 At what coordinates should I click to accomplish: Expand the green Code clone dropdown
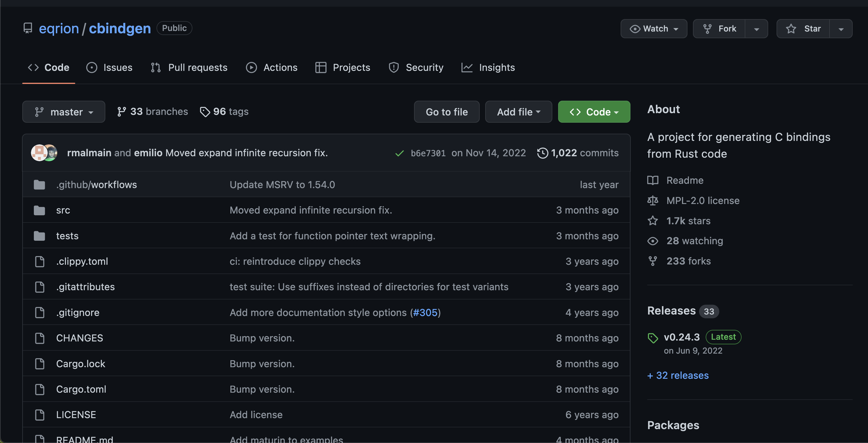[594, 112]
